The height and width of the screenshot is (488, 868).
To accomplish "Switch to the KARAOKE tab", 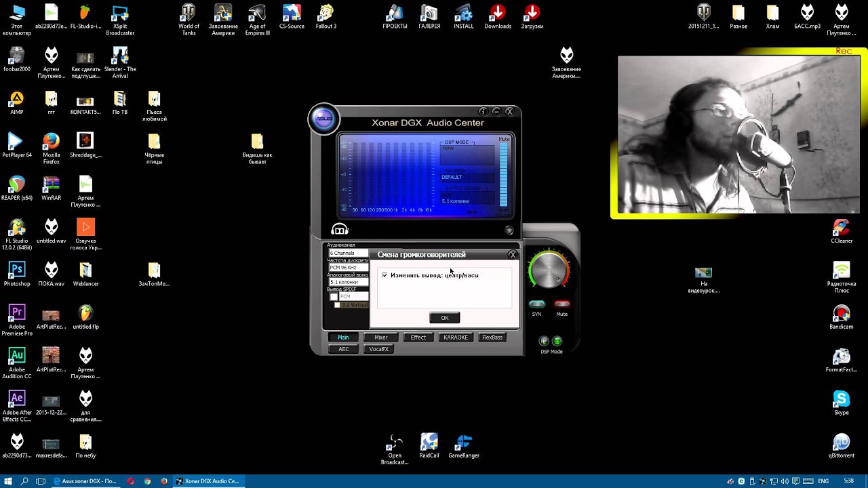I will (455, 338).
